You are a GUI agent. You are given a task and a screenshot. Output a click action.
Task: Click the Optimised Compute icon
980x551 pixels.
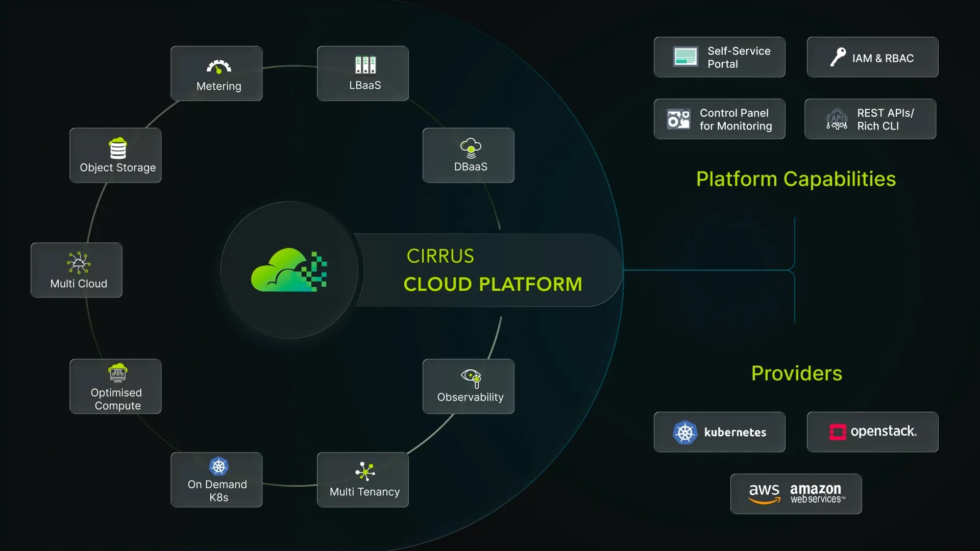click(118, 373)
